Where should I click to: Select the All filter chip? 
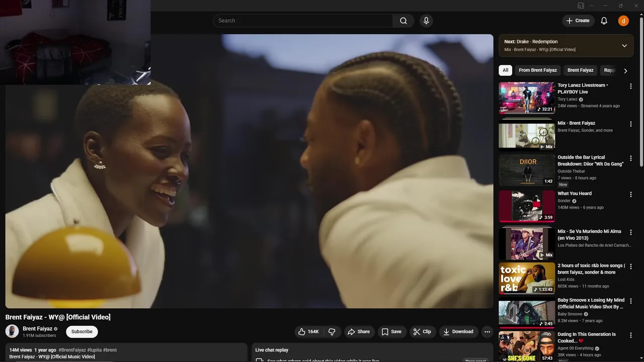click(505, 70)
